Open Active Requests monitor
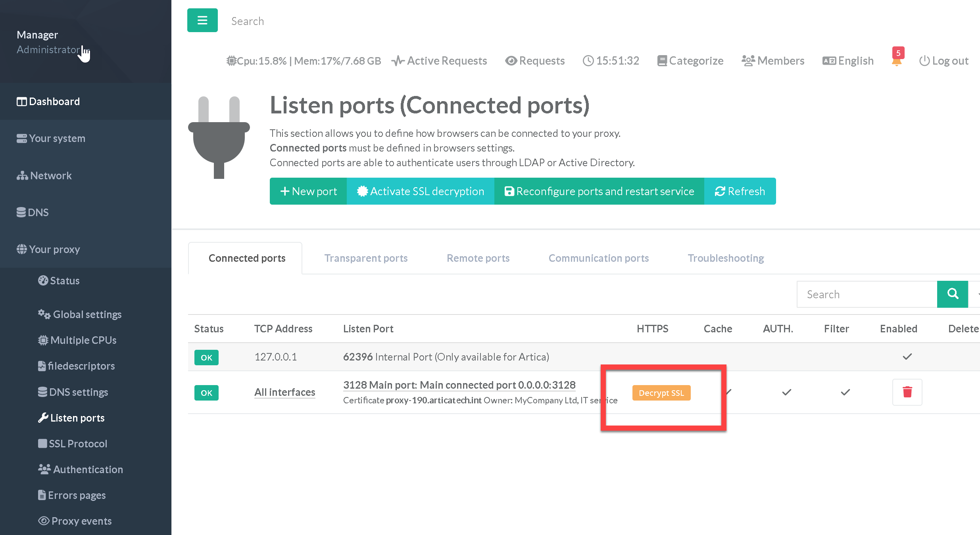This screenshot has width=980, height=535. pos(439,61)
